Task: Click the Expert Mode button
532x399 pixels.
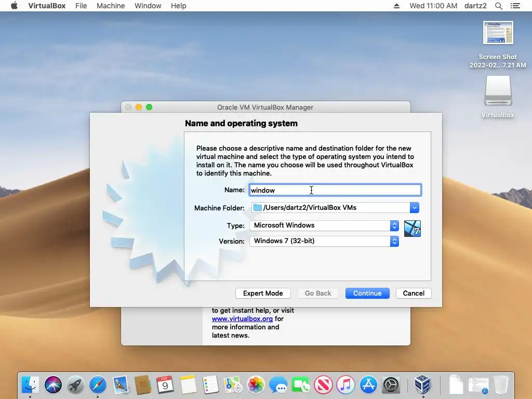Action: tap(263, 293)
